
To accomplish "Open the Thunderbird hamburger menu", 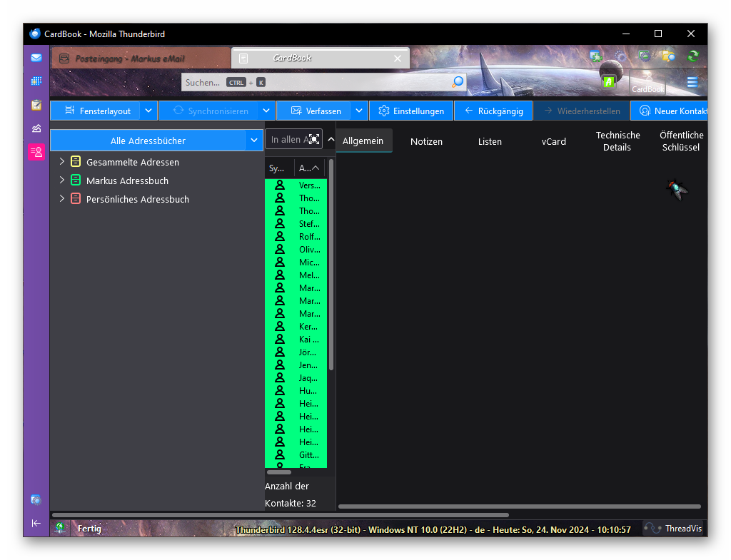I will 692,82.
